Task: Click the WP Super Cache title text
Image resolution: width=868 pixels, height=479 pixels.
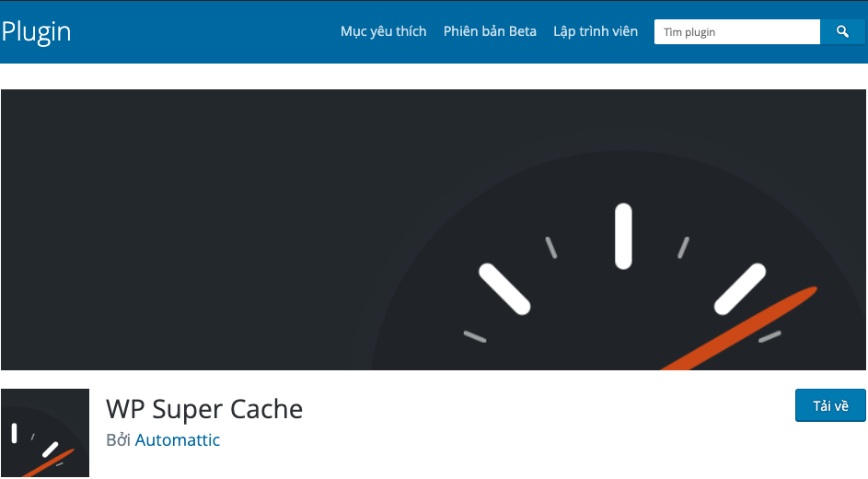Action: (204, 409)
